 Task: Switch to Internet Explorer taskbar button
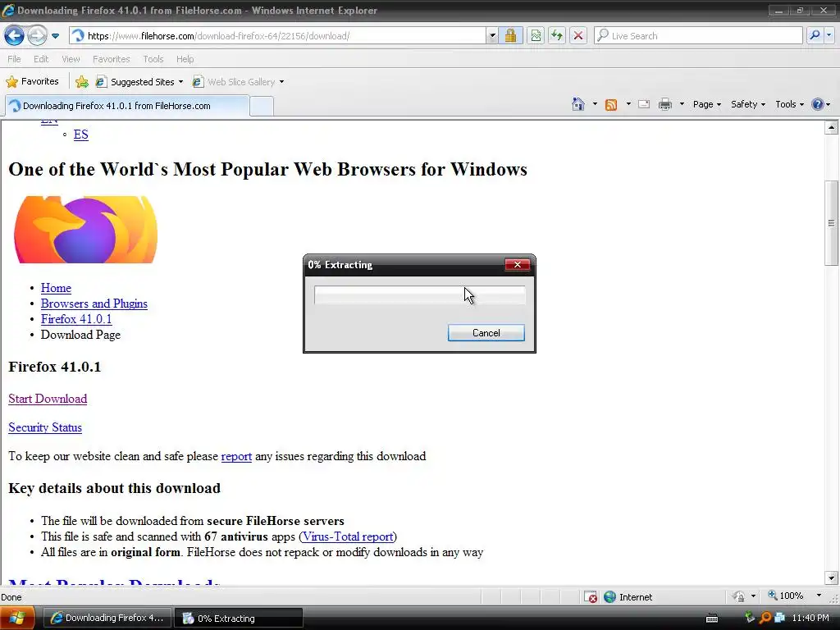pos(107,618)
